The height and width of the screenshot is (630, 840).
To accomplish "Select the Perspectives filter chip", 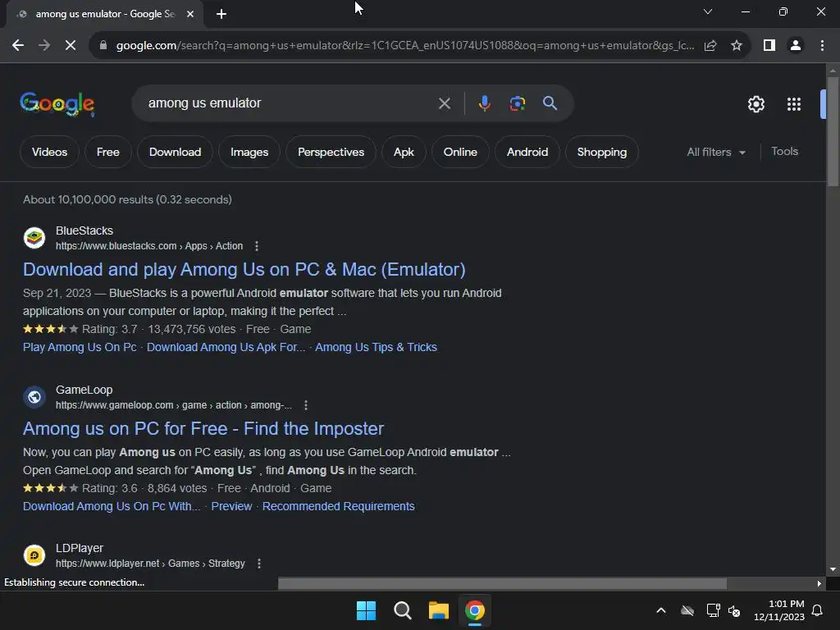I will pyautogui.click(x=331, y=152).
